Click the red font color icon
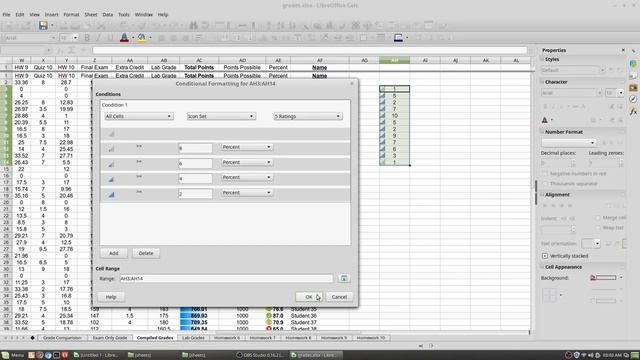Screen dimensions: 640x360 coord(124,38)
